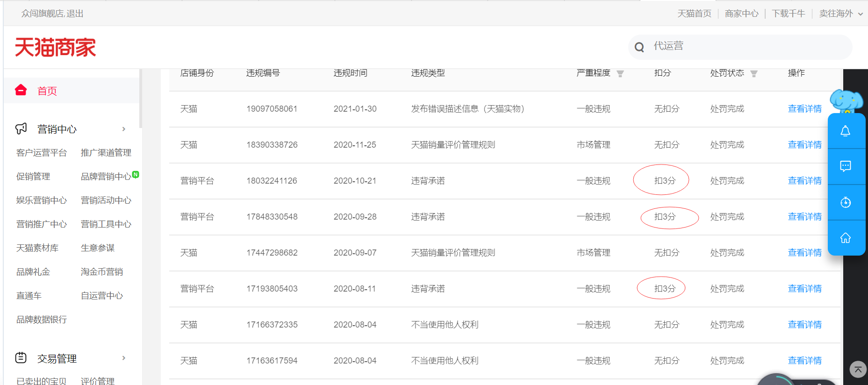Expand the 交易管理 chevron
This screenshot has height=385, width=868.
(124, 358)
